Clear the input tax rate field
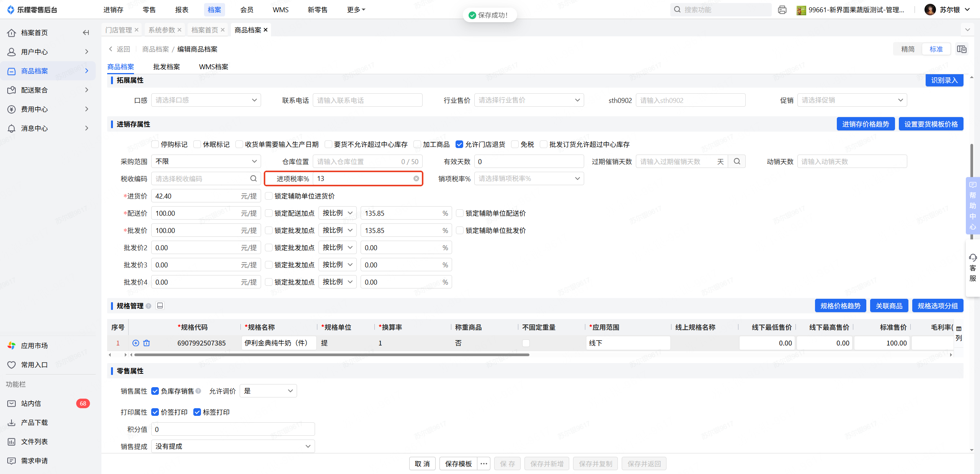The width and height of the screenshot is (980, 474). (416, 179)
